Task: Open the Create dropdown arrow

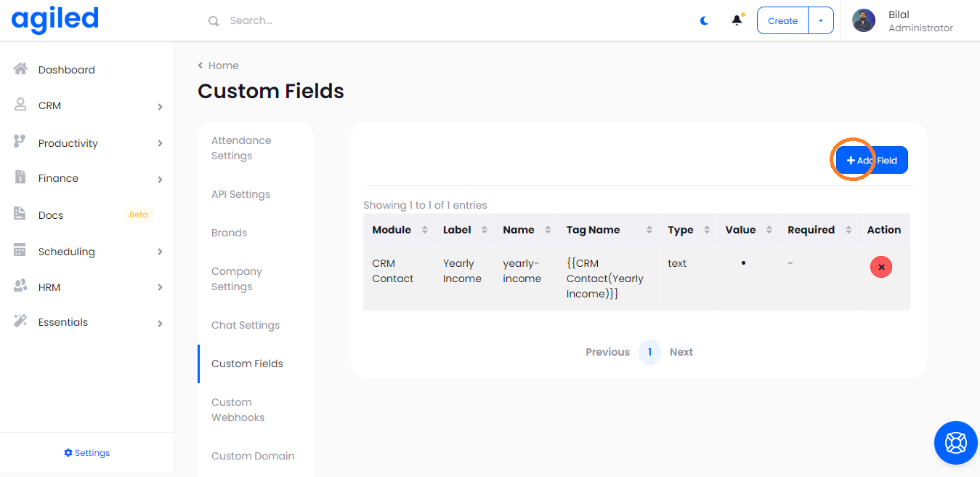Action: tap(821, 21)
